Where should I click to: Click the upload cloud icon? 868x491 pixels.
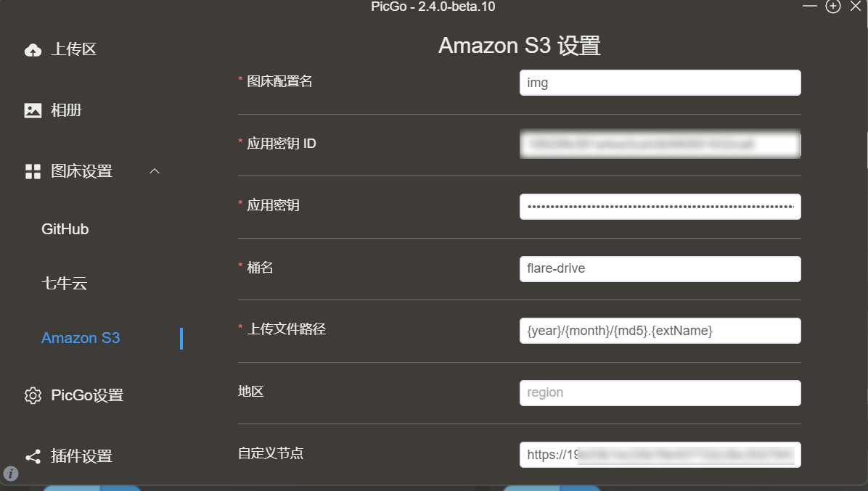click(x=33, y=50)
